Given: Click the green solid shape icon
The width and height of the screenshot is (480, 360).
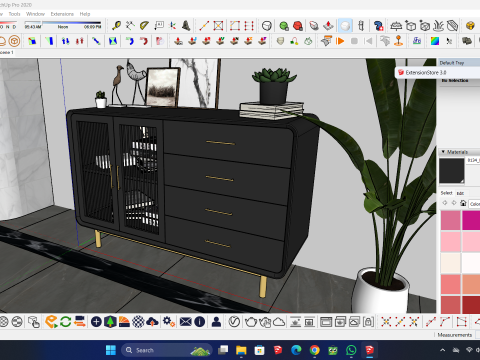Looking at the screenshot, I should pos(284,26).
